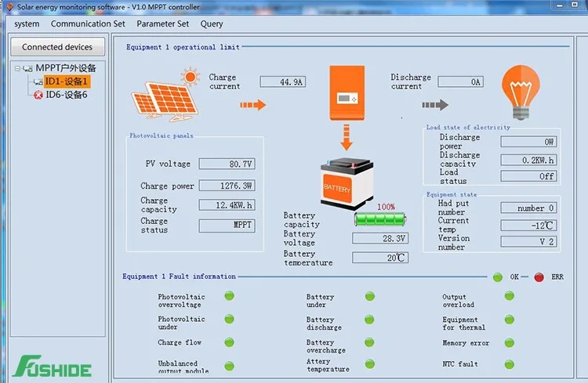Click the Photovoltaic panels group label

(162, 135)
